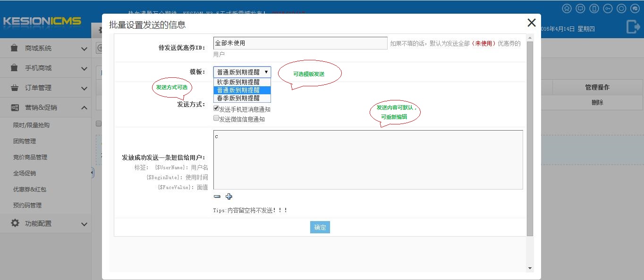Expand the 手机商城 menu chevron
Viewport: 644px width, 280px height.
[84, 68]
